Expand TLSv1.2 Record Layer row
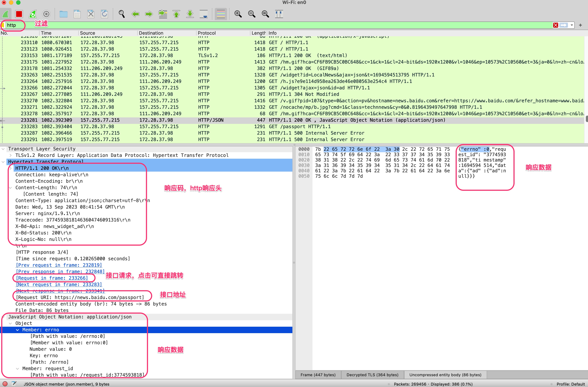 click(11, 155)
